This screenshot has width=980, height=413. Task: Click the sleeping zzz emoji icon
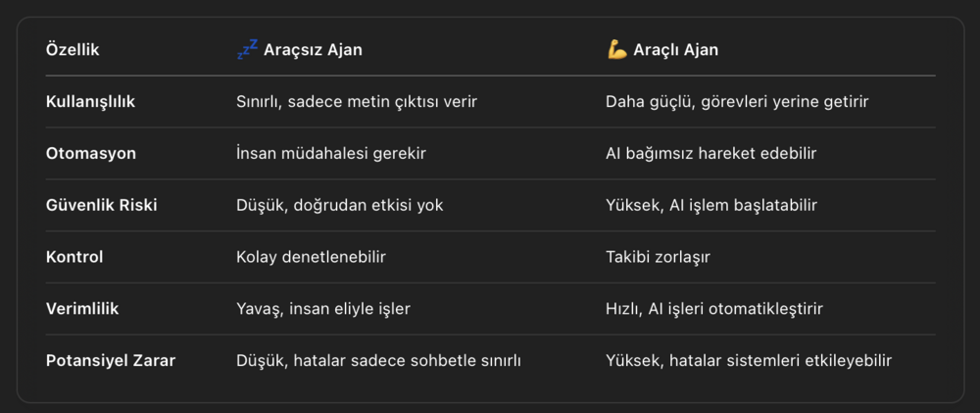(247, 49)
